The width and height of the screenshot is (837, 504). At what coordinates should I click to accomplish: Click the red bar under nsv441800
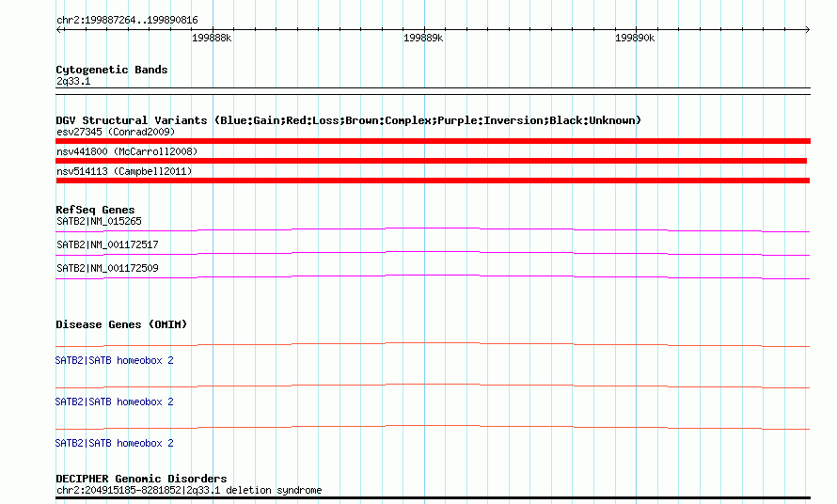pos(432,161)
